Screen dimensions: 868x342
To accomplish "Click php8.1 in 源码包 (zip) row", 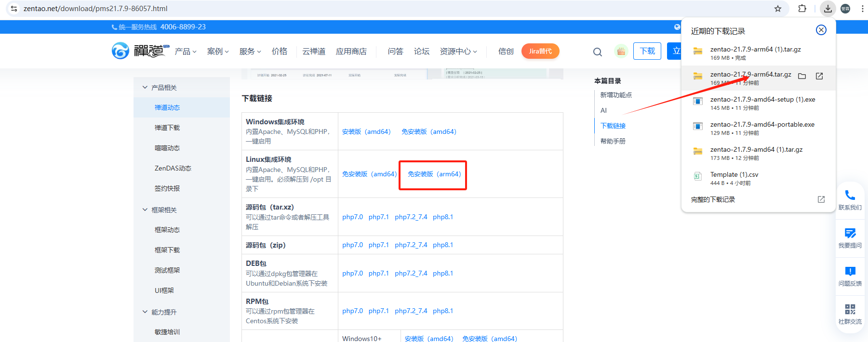I will (443, 245).
